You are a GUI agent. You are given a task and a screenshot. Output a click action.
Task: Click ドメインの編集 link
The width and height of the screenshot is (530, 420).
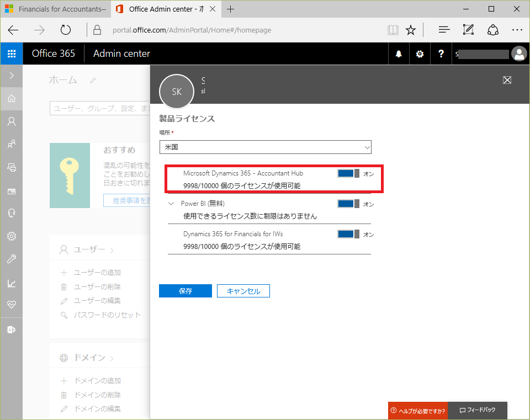(x=97, y=409)
